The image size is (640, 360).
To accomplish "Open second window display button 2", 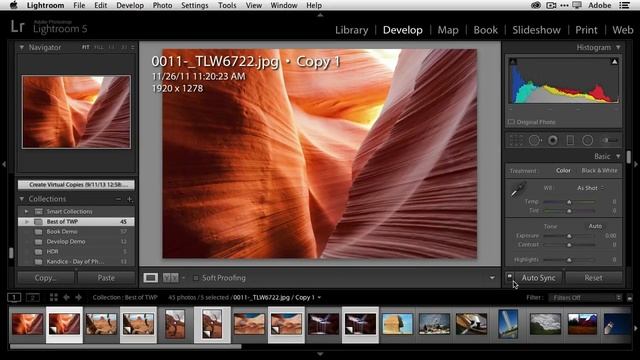I will coord(33,297).
